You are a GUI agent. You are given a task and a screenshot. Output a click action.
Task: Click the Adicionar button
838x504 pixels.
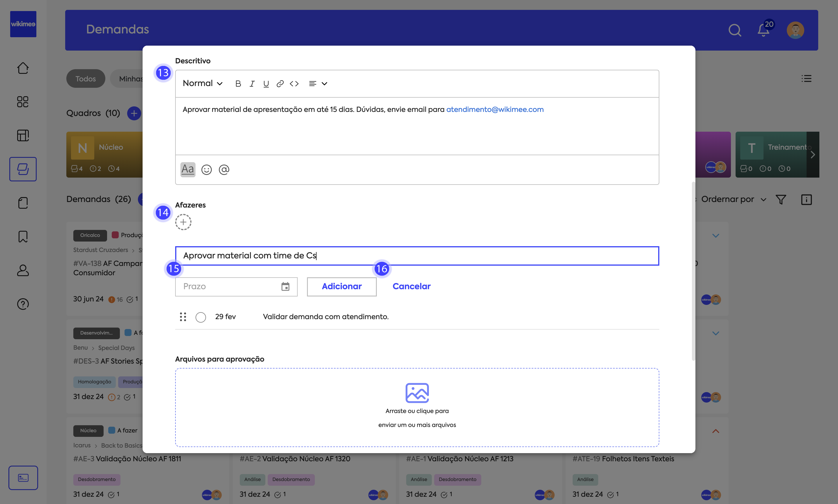342,287
